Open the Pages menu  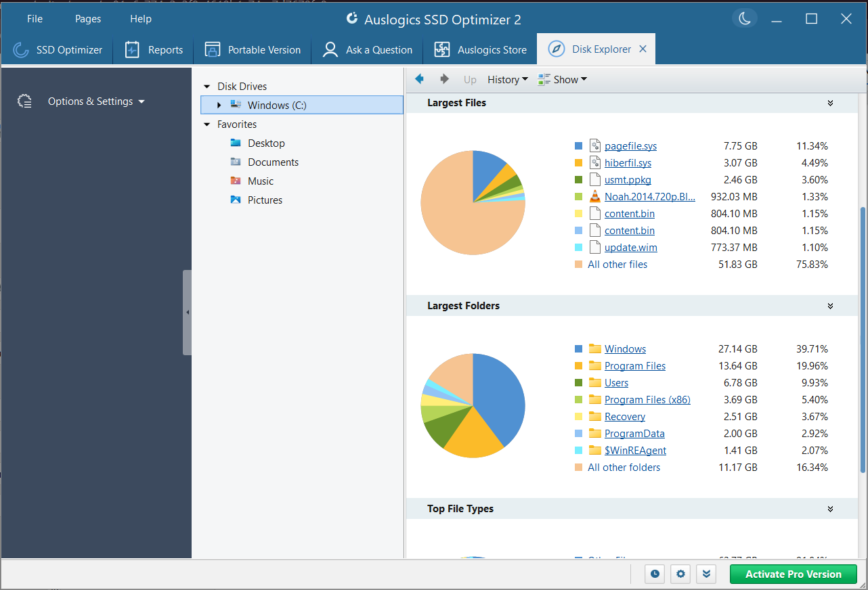pyautogui.click(x=87, y=18)
